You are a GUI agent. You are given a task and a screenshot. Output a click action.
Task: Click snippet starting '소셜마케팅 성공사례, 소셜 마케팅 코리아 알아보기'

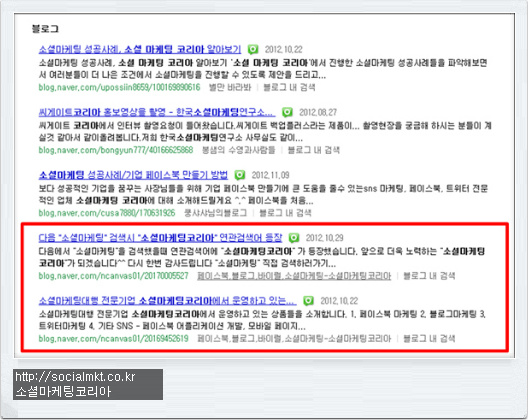tap(263, 69)
